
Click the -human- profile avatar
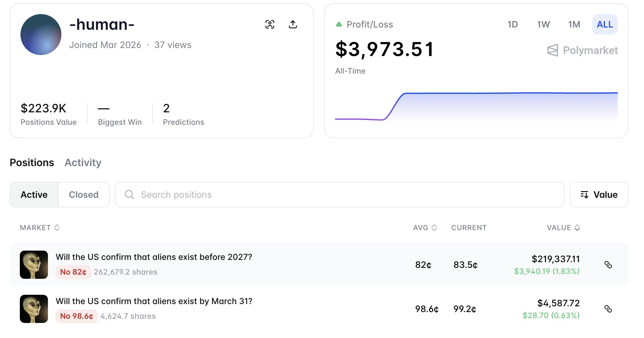pyautogui.click(x=41, y=35)
